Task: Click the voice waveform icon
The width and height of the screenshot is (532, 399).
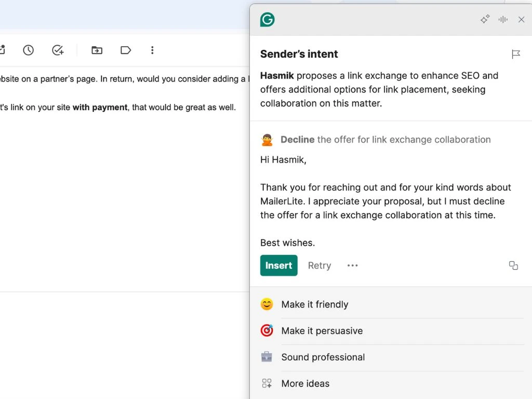Action: (x=503, y=20)
